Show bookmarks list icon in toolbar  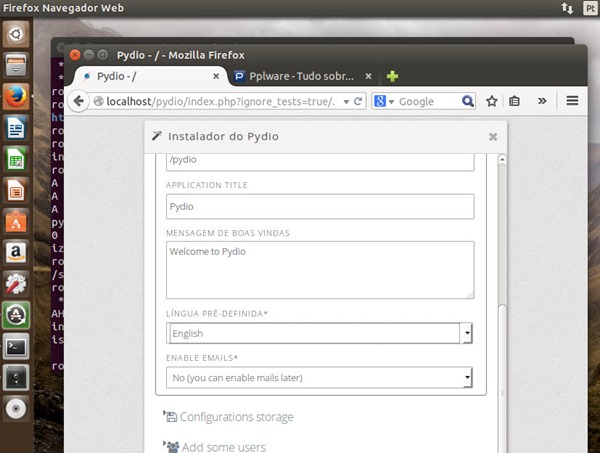514,101
